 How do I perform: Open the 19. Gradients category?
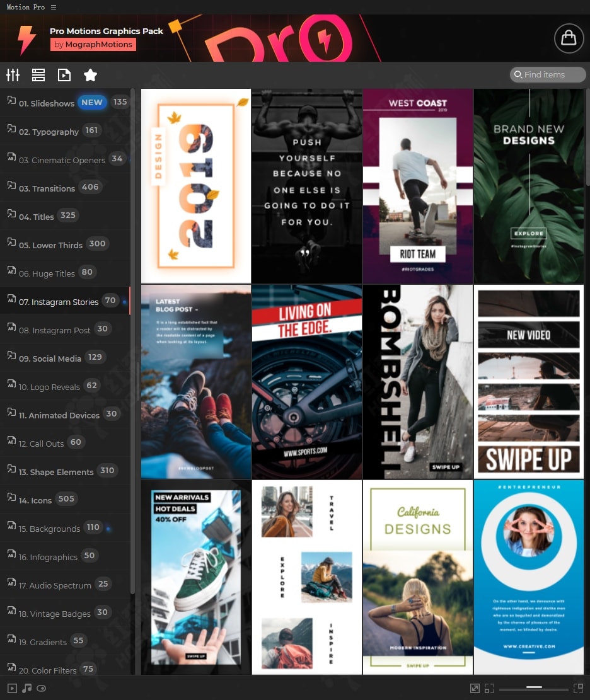point(65,641)
